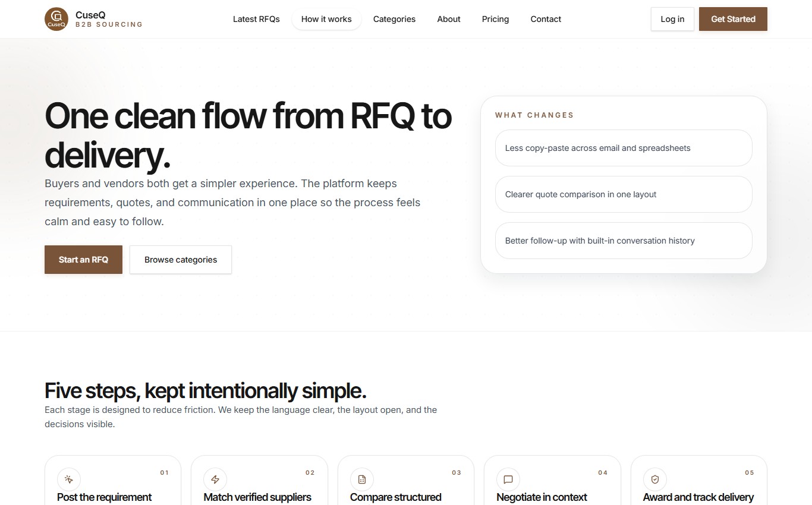812x505 pixels.
Task: Select the 'Less copy-paste across email and spreadsheets' item
Action: point(624,148)
